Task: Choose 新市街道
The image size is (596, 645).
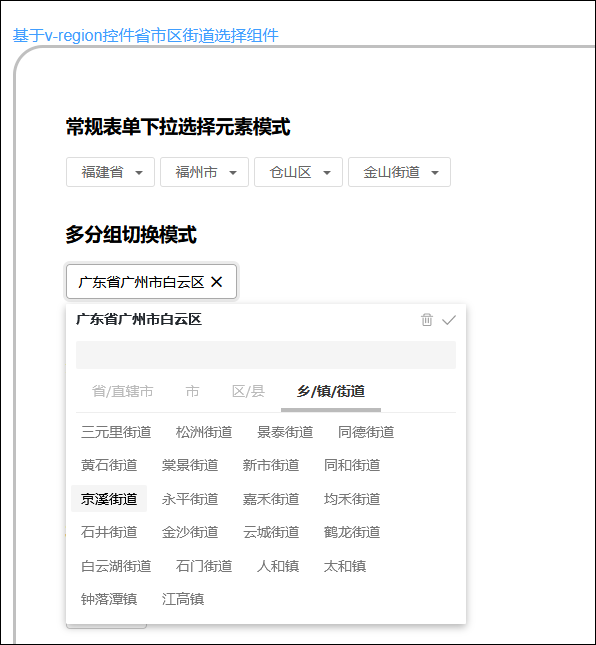Action: [271, 465]
